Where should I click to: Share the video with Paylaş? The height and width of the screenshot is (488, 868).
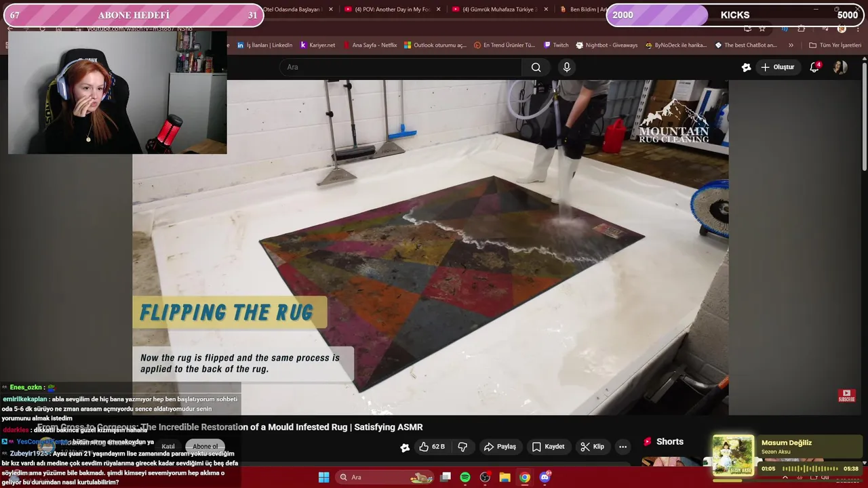point(499,447)
